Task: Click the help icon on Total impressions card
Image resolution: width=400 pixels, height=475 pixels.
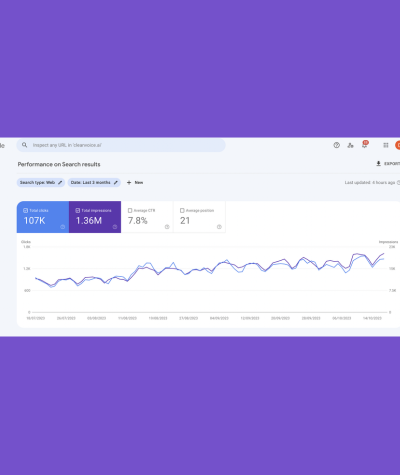Action: (115, 227)
